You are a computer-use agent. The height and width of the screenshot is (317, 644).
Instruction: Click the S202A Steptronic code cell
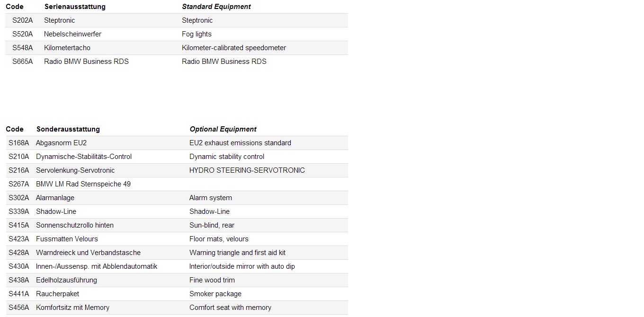[x=23, y=20]
